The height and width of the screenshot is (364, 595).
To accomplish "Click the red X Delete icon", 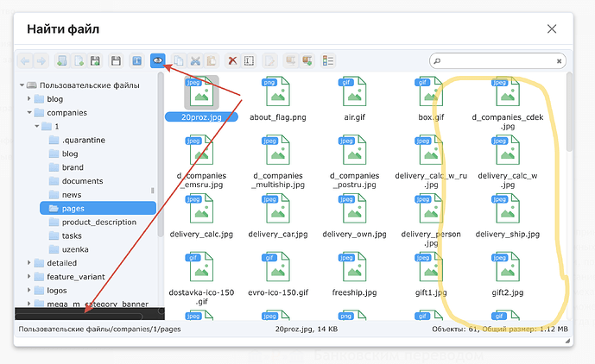I will tap(232, 61).
